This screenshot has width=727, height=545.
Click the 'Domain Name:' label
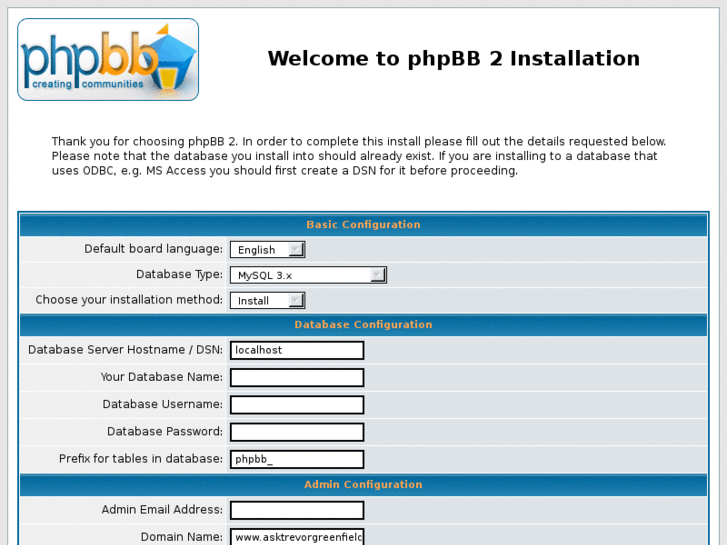182,537
